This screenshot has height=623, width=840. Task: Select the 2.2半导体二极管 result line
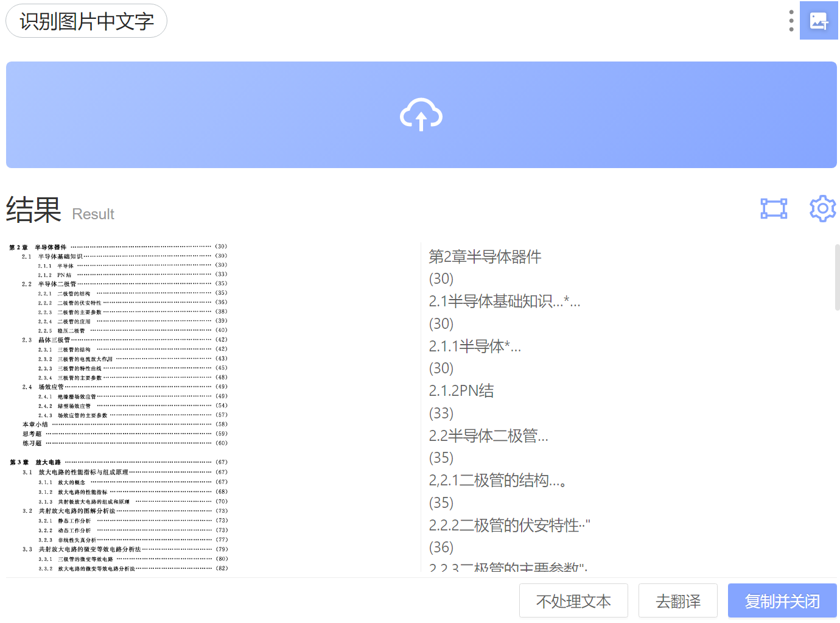point(488,436)
